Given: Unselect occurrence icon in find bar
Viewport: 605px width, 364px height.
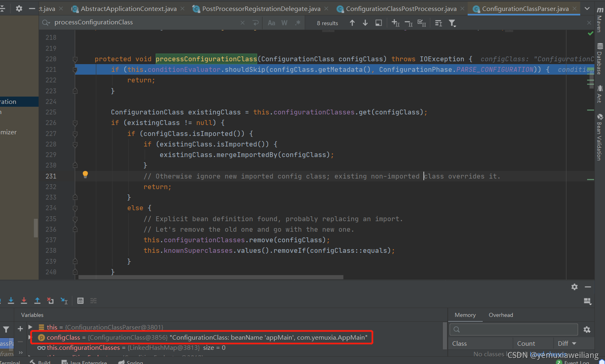Looking at the screenshot, I should pyautogui.click(x=409, y=23).
